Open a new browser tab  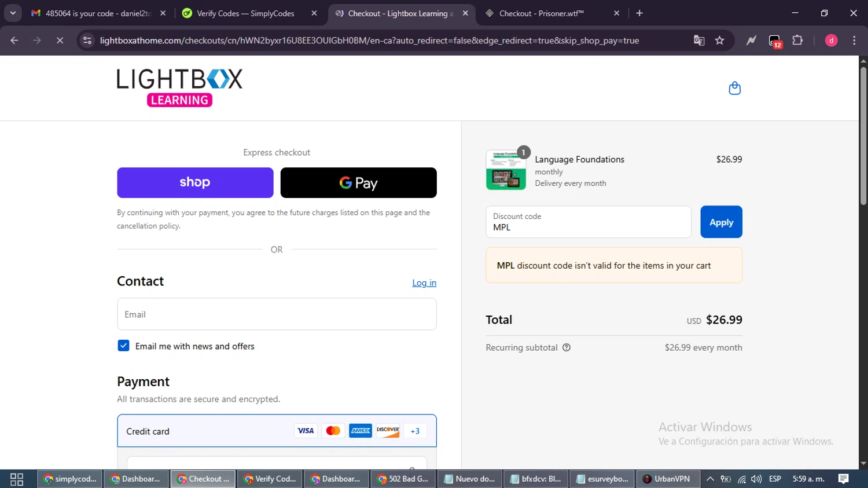[x=639, y=13]
